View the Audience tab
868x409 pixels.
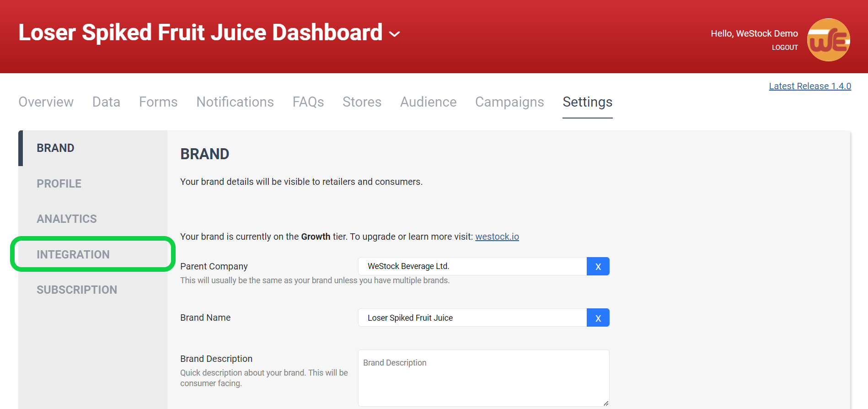click(428, 102)
